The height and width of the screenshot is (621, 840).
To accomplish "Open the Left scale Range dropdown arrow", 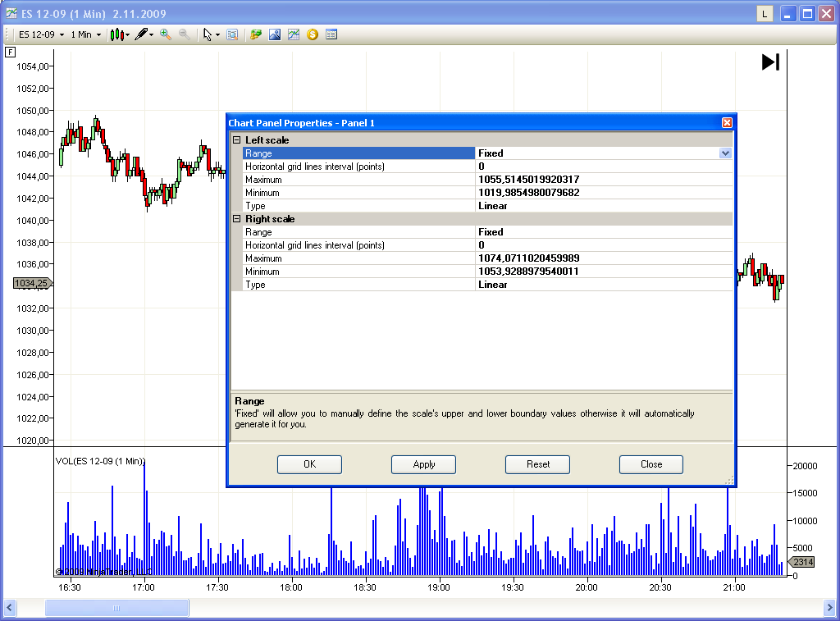I will 725,153.
